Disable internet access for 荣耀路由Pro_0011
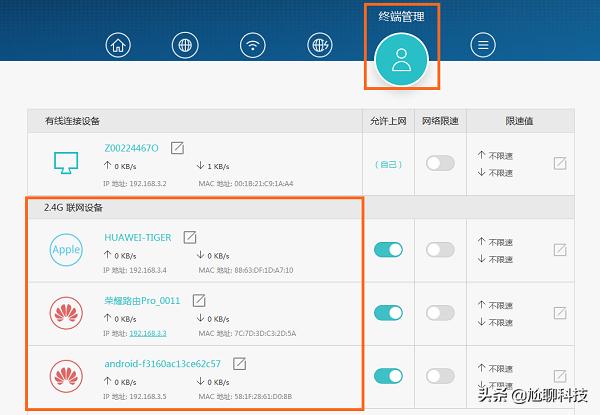600x415 pixels. (388, 313)
